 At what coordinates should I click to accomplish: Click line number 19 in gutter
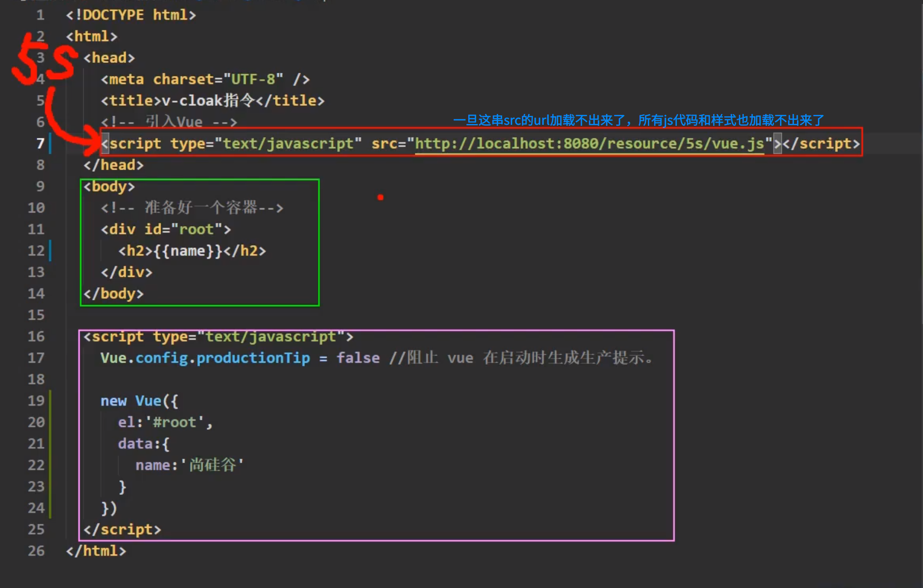pyautogui.click(x=36, y=401)
